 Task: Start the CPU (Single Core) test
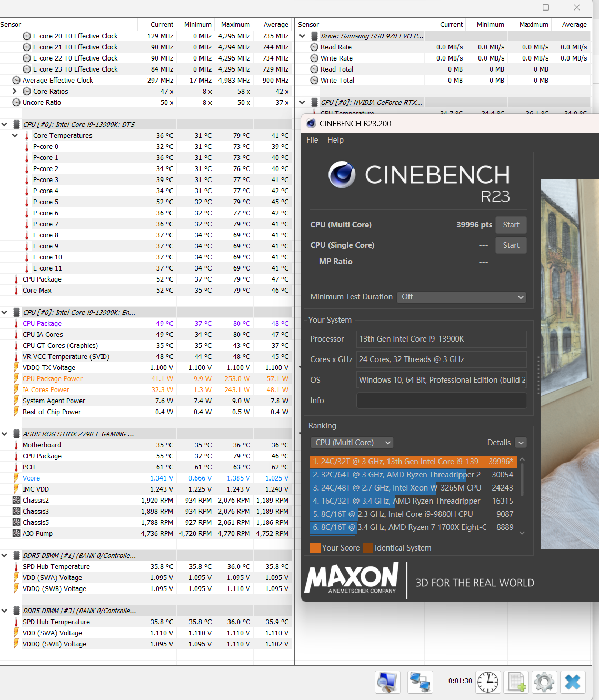[x=511, y=245]
